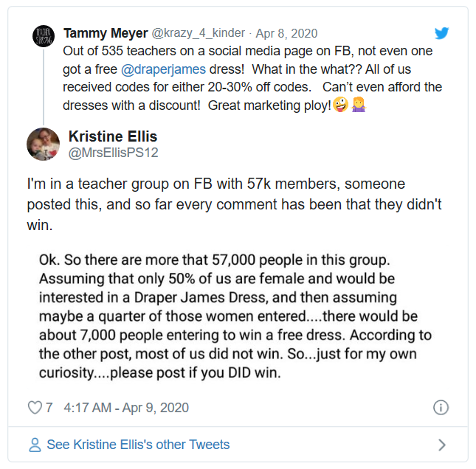Viewport: 476px width, 469px height.
Task: Open the attached screenshot about 57,000 people
Action: pyautogui.click(x=238, y=316)
